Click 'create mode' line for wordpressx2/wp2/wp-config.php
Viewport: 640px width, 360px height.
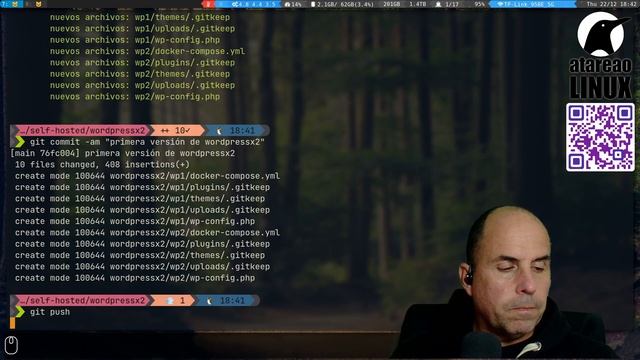135,278
